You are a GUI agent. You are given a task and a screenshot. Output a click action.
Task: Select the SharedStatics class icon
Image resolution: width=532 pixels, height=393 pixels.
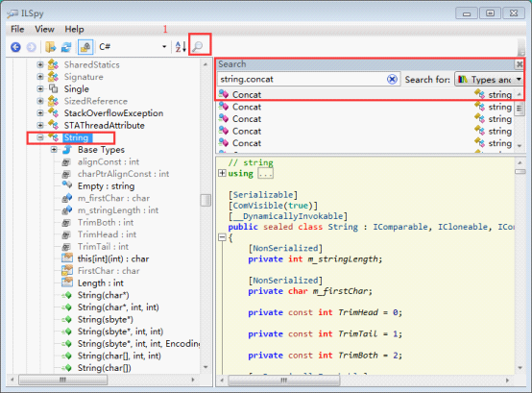tap(53, 64)
